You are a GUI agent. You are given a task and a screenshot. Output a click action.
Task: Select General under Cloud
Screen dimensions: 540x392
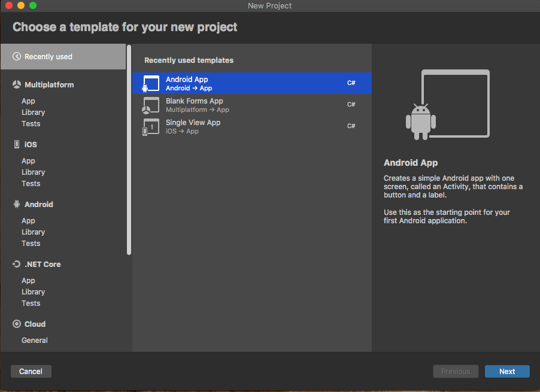pyautogui.click(x=34, y=340)
